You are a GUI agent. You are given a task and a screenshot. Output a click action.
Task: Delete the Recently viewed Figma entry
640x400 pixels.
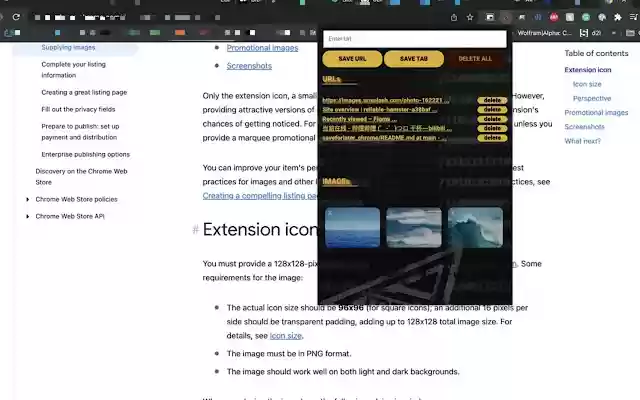point(492,119)
